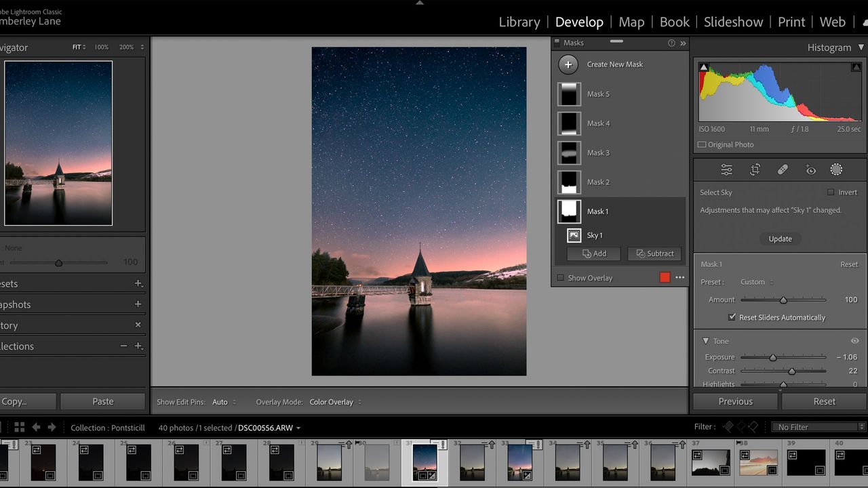This screenshot has height=488, width=868.
Task: Click the Exposure slider handle
Action: tap(772, 357)
